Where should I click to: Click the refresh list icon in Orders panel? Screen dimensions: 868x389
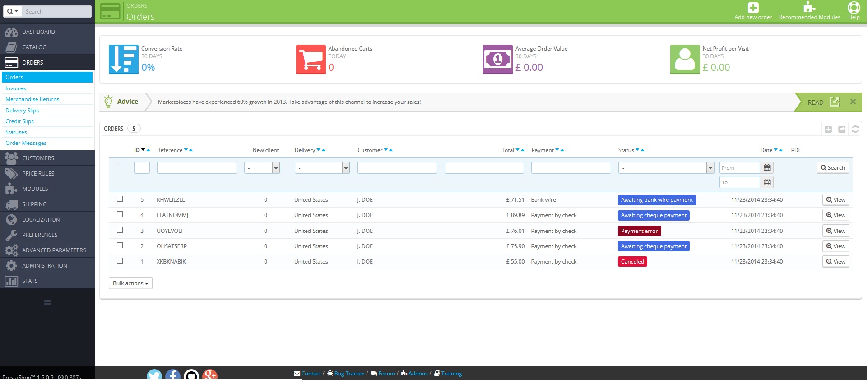point(855,129)
